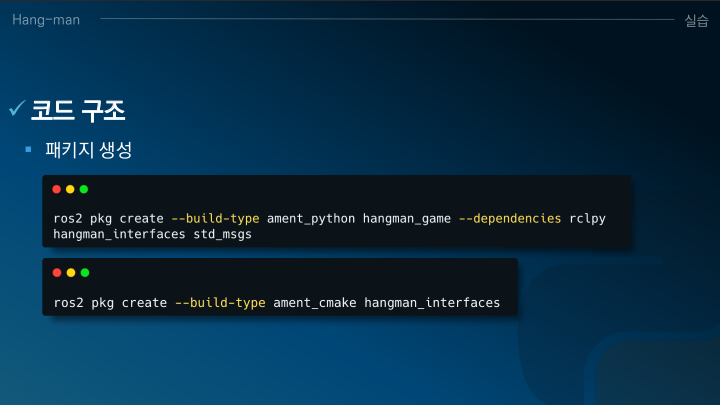Image resolution: width=720 pixels, height=405 pixels.
Task: Click the green dot in the ament_cmake code block
Action: coord(85,273)
